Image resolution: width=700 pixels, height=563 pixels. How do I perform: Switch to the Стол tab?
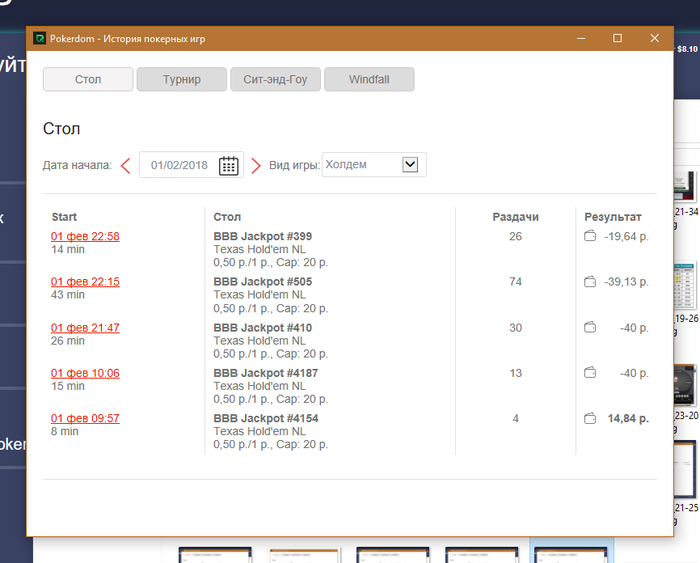pos(88,79)
